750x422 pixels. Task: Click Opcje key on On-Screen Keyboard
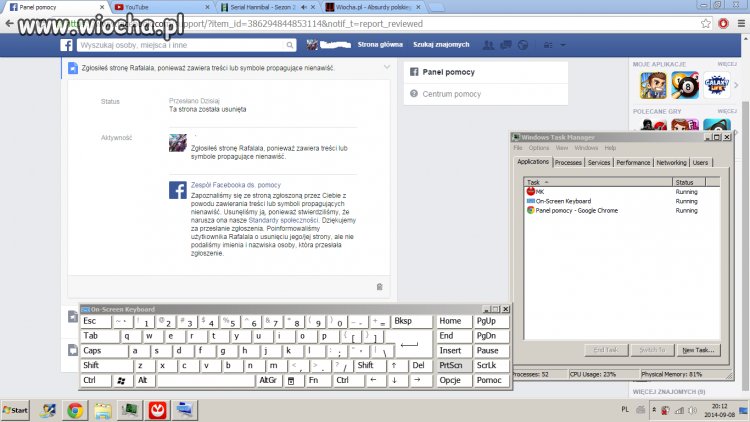(x=454, y=380)
